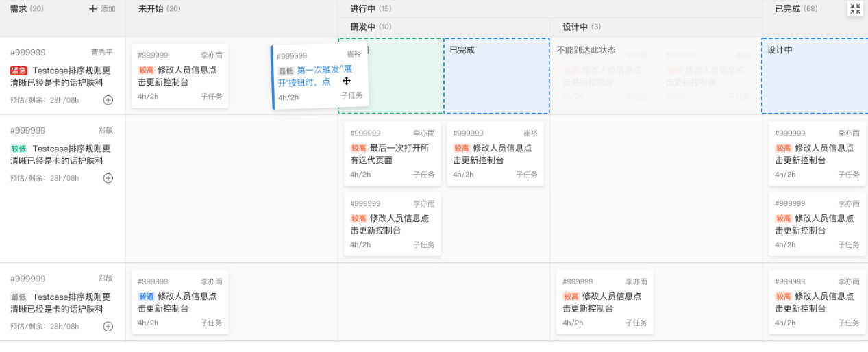Select the 未开始 column header
Image resolution: width=868 pixels, height=352 pixels.
tap(150, 9)
